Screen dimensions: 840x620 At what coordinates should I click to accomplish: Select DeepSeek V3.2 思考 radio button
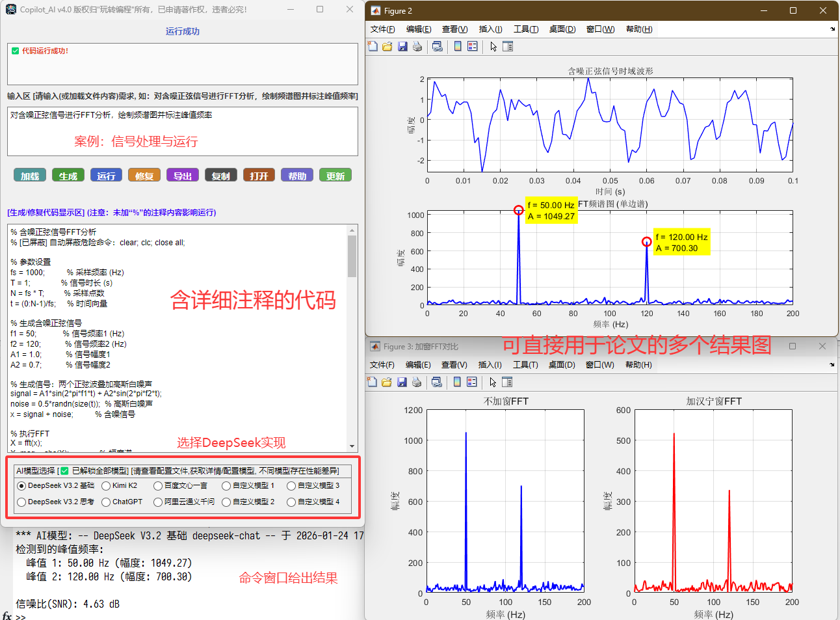(21, 502)
